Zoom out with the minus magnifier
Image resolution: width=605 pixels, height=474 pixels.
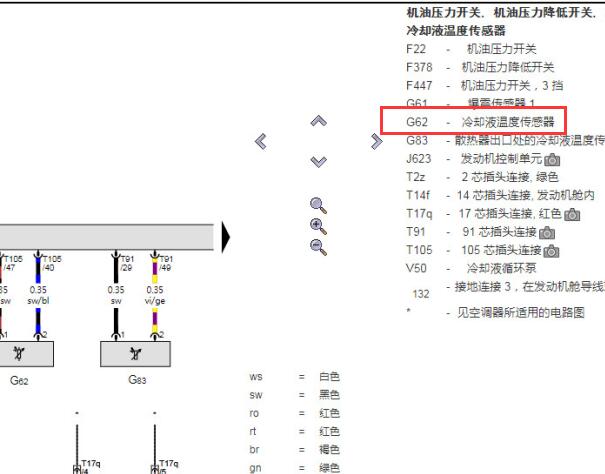point(318,247)
